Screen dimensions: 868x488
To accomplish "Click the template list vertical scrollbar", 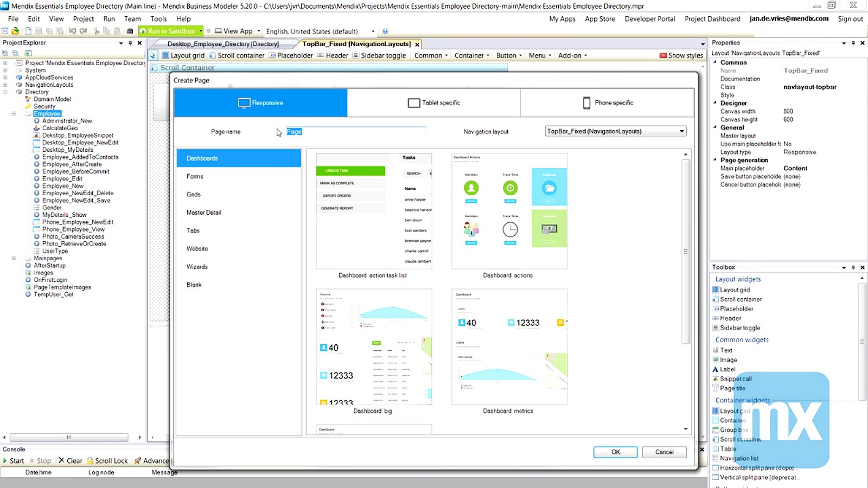I will pos(686,252).
